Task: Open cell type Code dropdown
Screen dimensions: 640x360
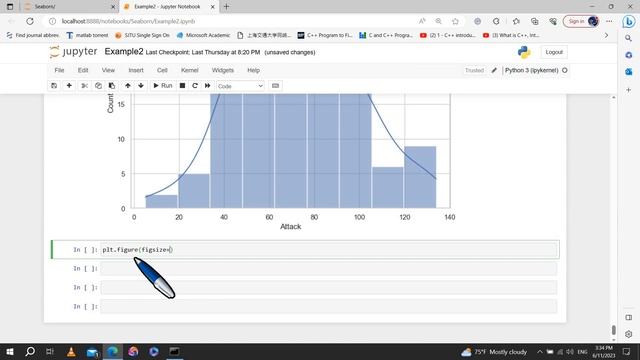Action: [240, 86]
